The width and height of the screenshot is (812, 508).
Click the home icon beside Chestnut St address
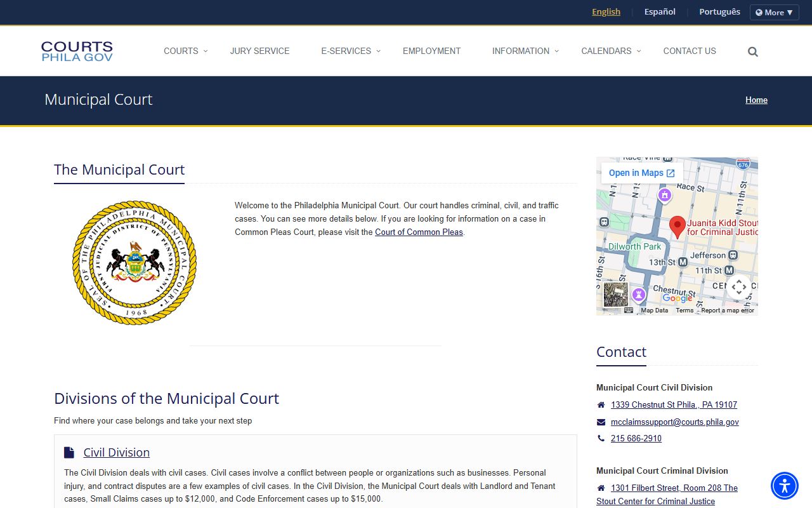click(x=601, y=405)
